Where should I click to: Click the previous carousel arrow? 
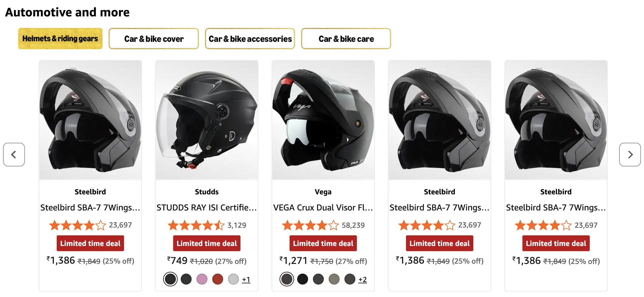coord(14,155)
